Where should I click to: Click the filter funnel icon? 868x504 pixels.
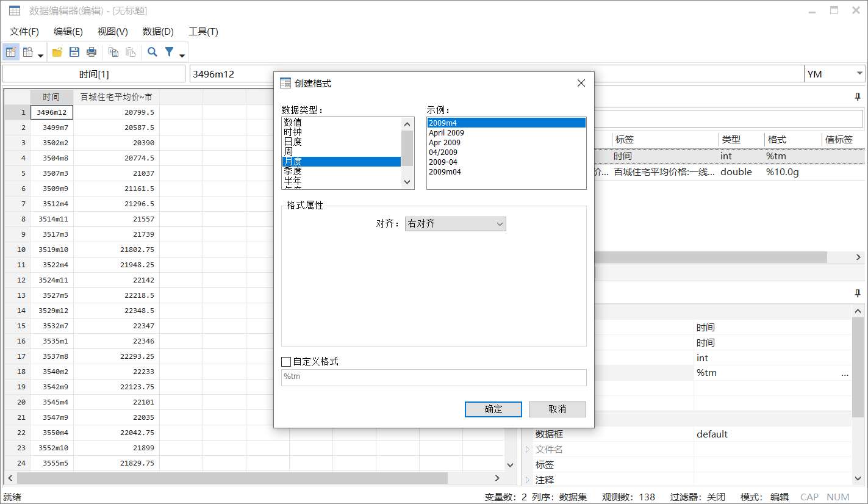click(170, 52)
